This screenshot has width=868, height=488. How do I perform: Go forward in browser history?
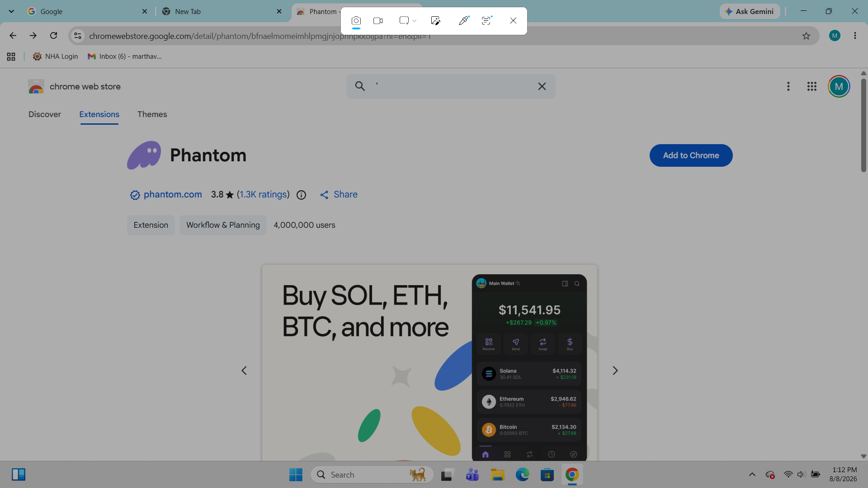[x=33, y=36]
